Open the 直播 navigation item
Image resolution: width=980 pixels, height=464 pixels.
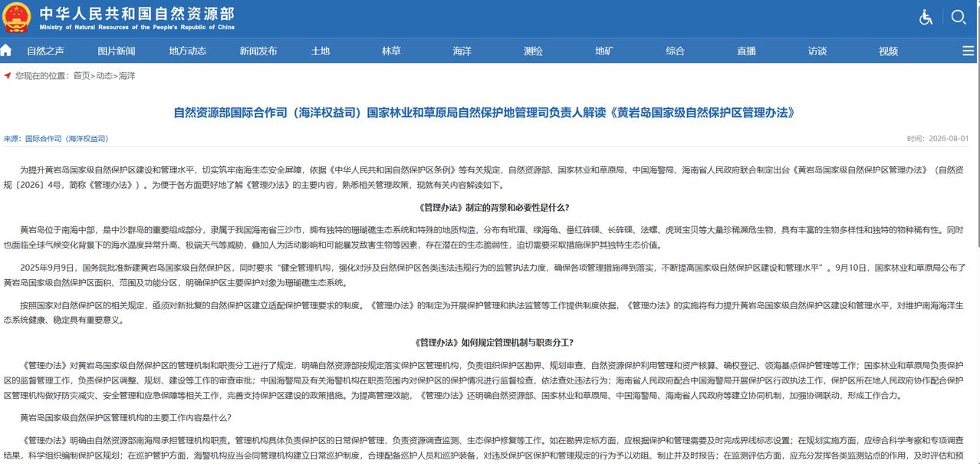pos(746,51)
